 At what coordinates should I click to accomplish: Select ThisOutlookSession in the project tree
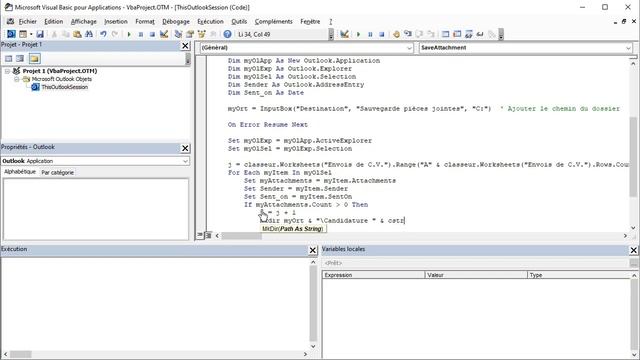click(64, 87)
